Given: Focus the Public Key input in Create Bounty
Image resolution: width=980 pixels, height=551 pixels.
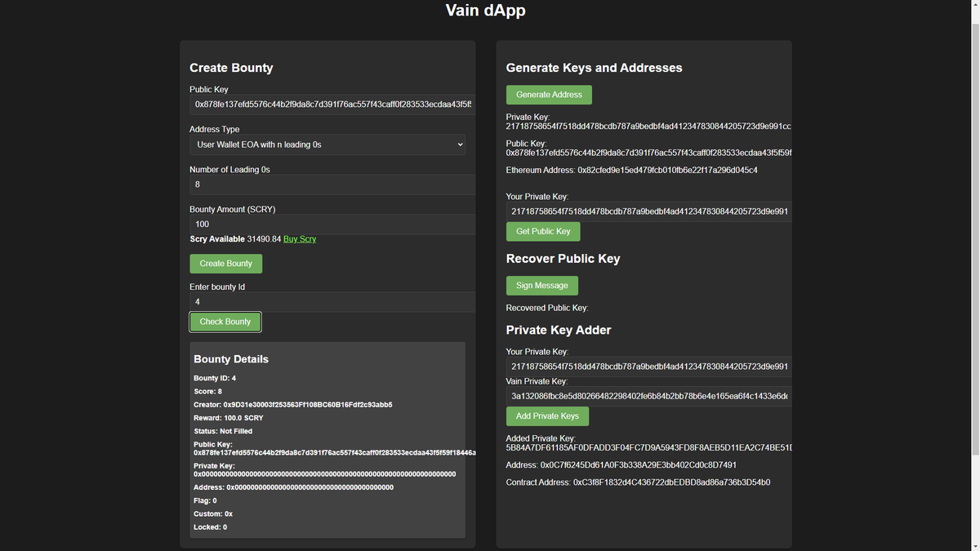Looking at the screenshot, I should [x=332, y=104].
